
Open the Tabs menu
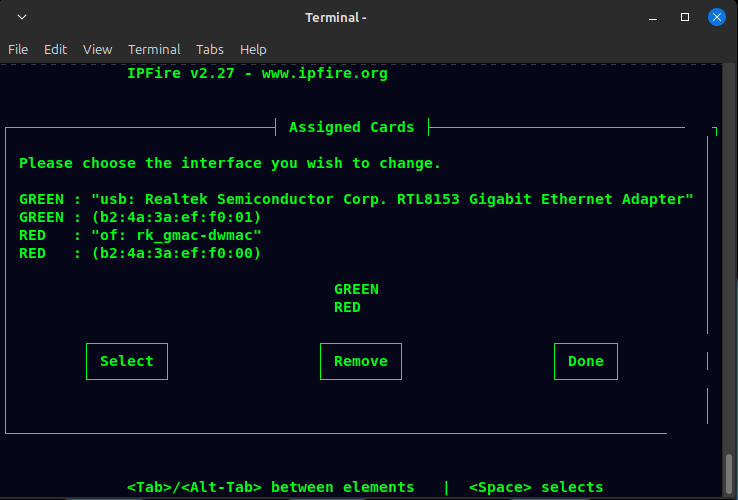point(210,49)
